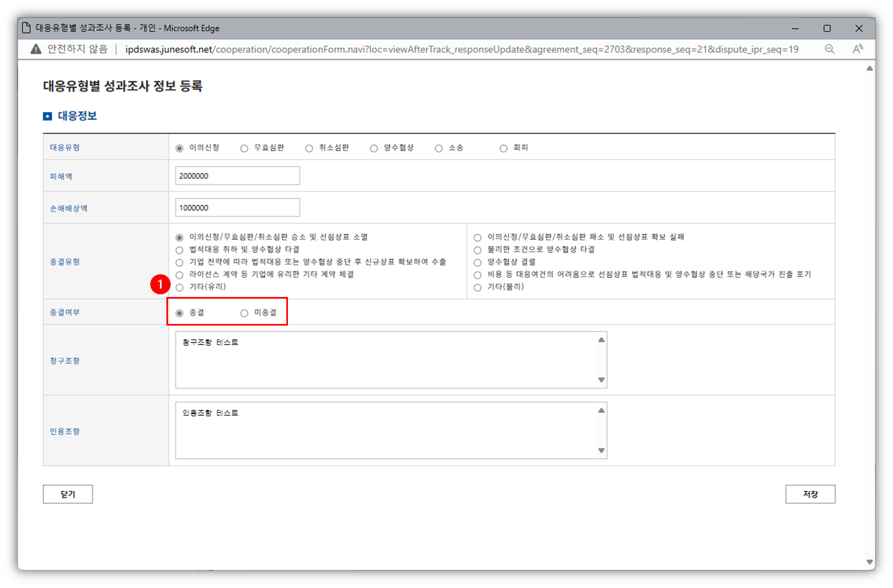Click the Read Aloud icon in address bar

857,49
